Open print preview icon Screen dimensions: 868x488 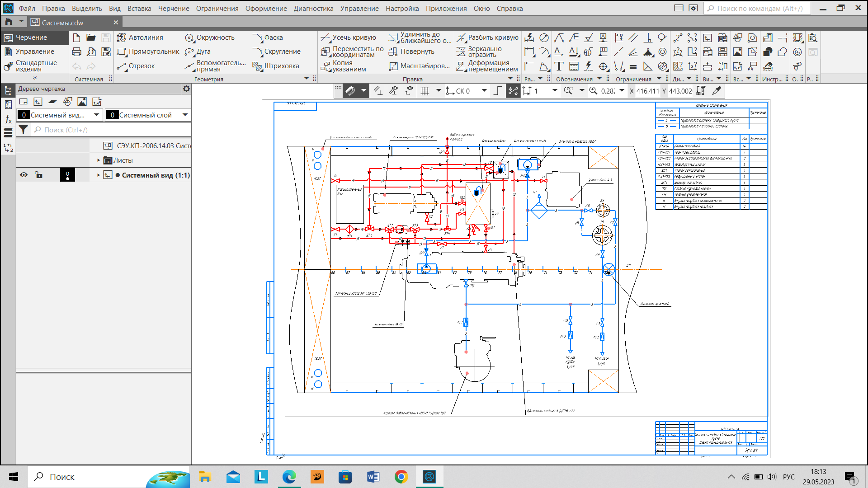click(91, 52)
